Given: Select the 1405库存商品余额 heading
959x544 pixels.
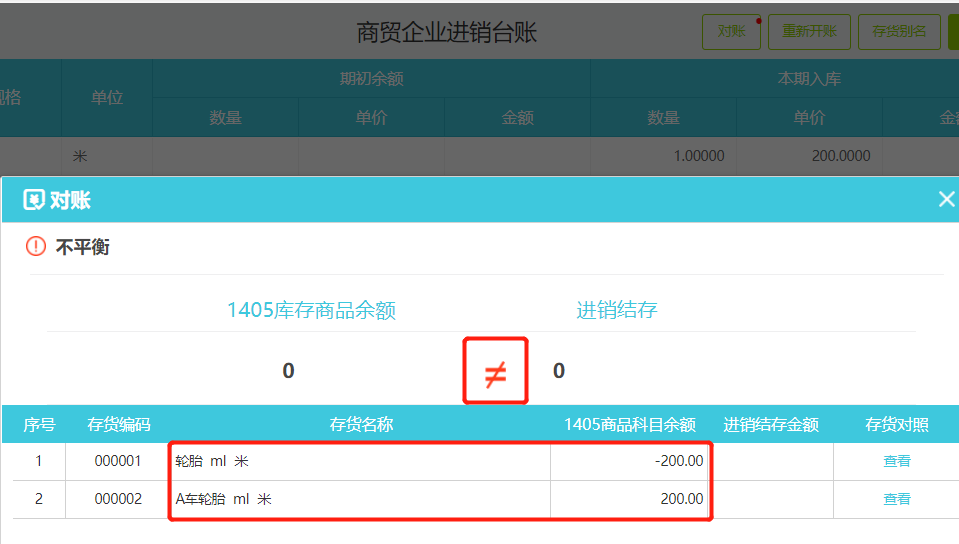Looking at the screenshot, I should tap(311, 310).
